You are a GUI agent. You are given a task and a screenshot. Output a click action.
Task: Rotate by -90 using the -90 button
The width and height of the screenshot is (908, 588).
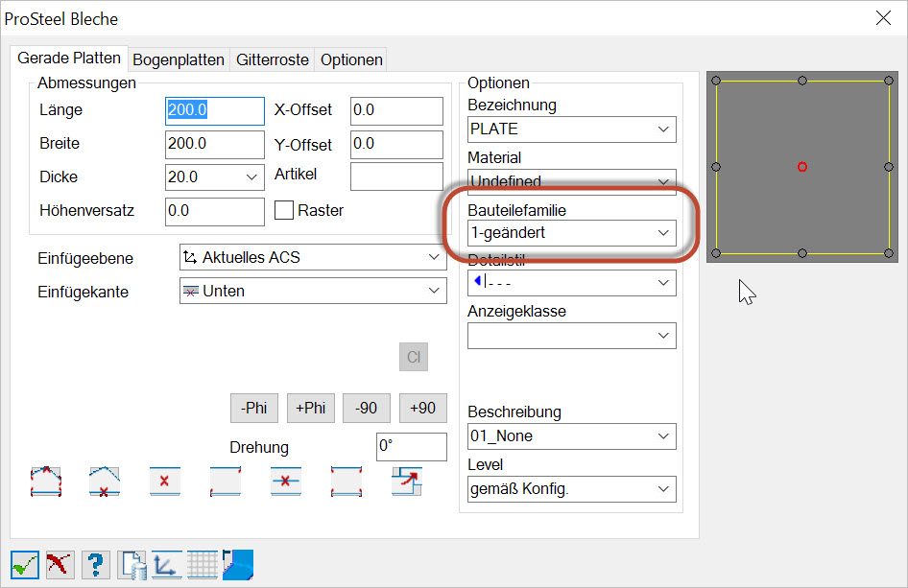(x=367, y=408)
